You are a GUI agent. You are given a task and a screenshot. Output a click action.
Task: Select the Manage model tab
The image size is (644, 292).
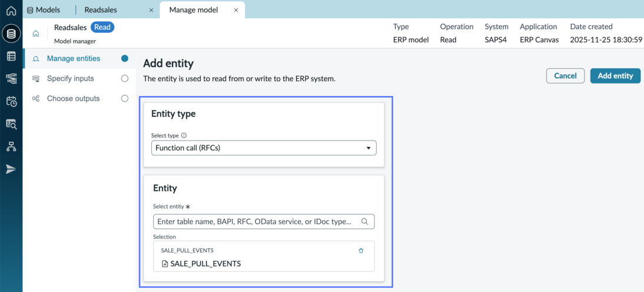coord(194,10)
